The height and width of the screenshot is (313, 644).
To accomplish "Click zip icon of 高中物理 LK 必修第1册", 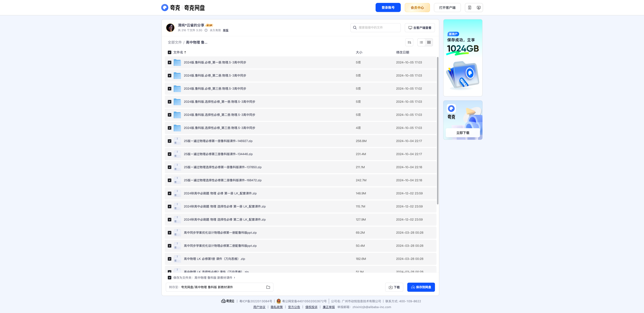I will [177, 259].
